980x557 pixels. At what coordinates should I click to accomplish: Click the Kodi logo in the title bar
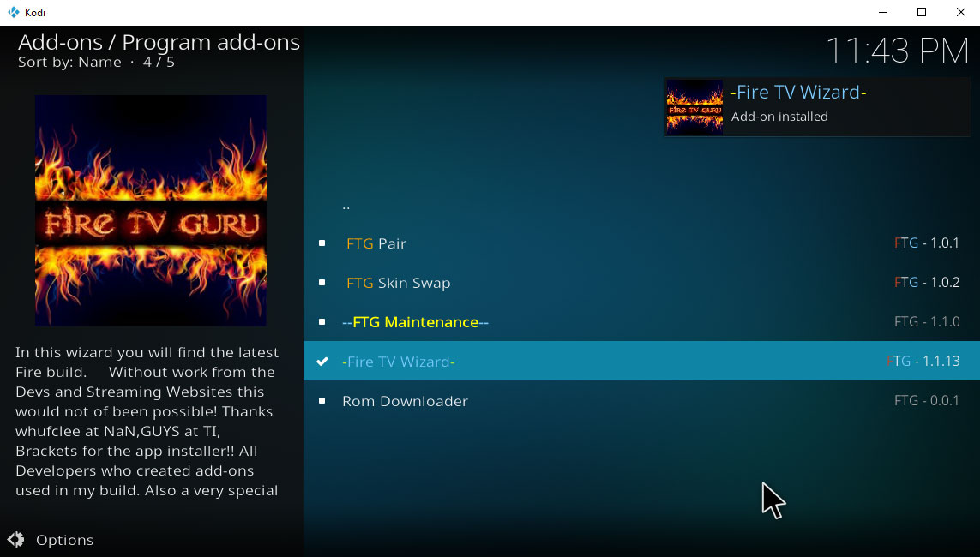[x=12, y=12]
